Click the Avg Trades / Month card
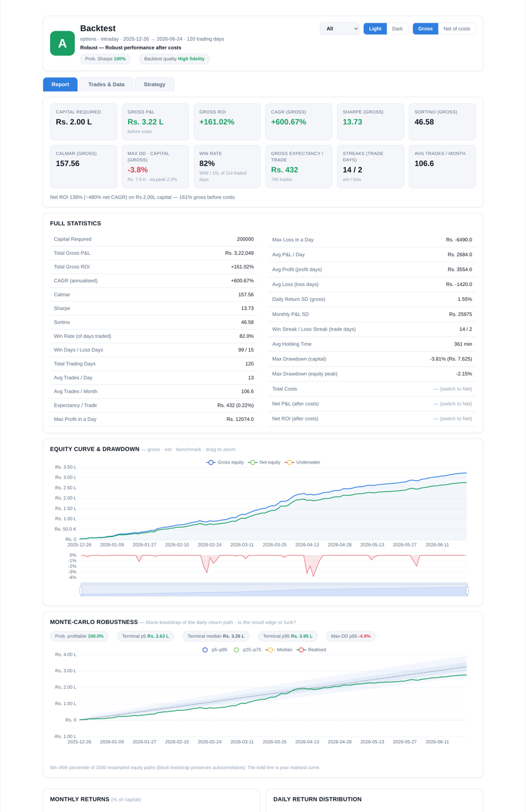 click(x=442, y=167)
